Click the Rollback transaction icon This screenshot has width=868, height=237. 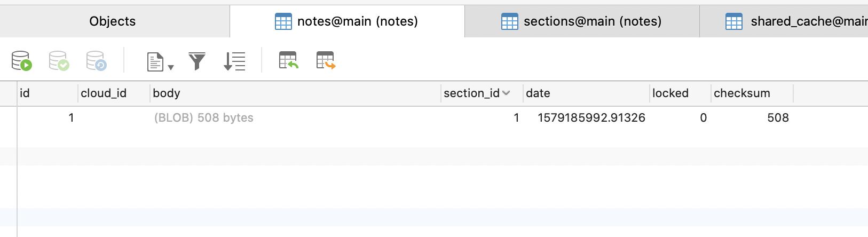(x=97, y=61)
